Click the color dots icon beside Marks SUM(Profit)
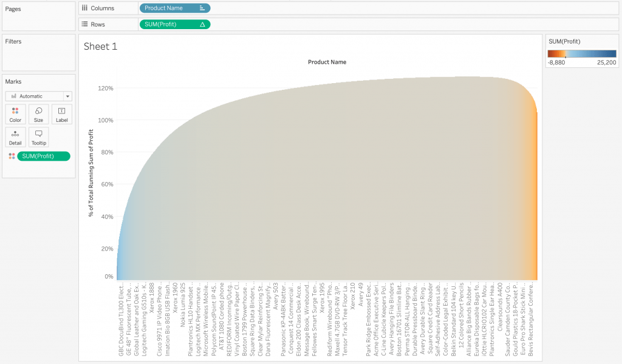The width and height of the screenshot is (622, 364). pos(12,157)
